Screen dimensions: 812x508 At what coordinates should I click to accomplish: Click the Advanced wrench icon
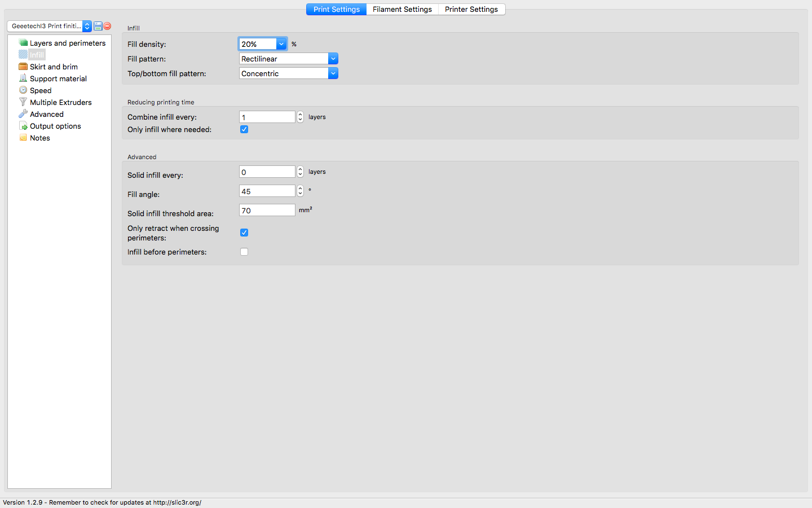coord(23,114)
